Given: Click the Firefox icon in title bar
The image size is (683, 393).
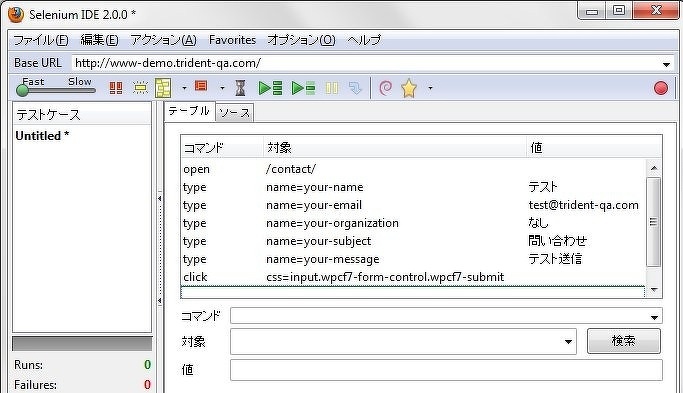Looking at the screenshot, I should click(x=16, y=14).
